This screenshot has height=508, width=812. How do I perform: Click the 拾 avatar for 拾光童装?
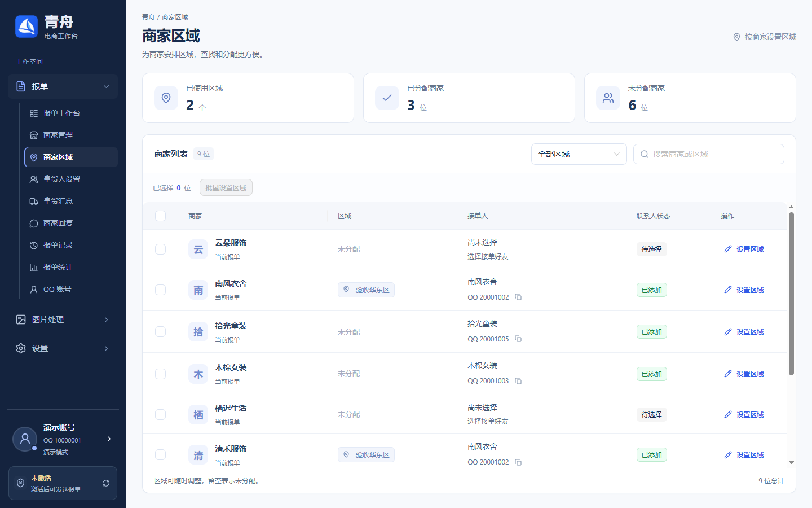coord(198,332)
